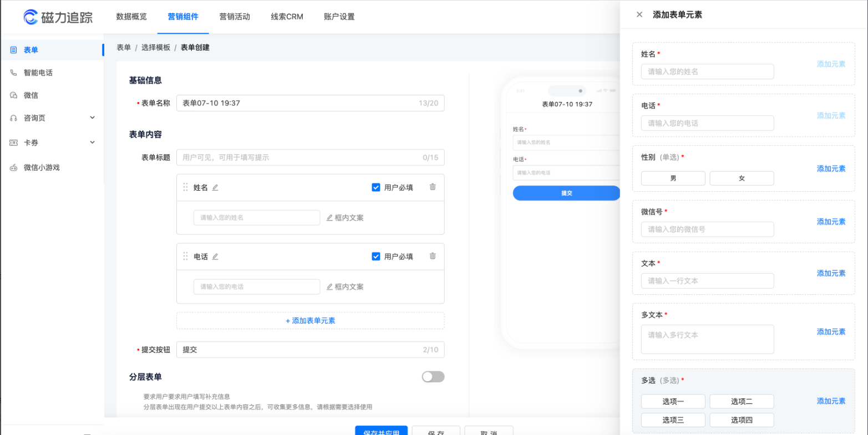The width and height of the screenshot is (868, 435).
Task: Click the drag handle of the 电话 element
Action: click(186, 256)
